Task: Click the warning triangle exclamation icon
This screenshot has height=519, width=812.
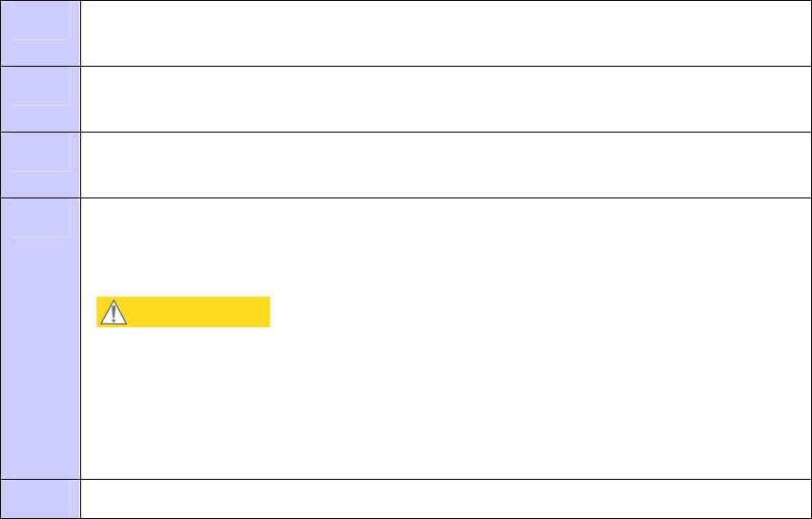Action: (x=114, y=312)
